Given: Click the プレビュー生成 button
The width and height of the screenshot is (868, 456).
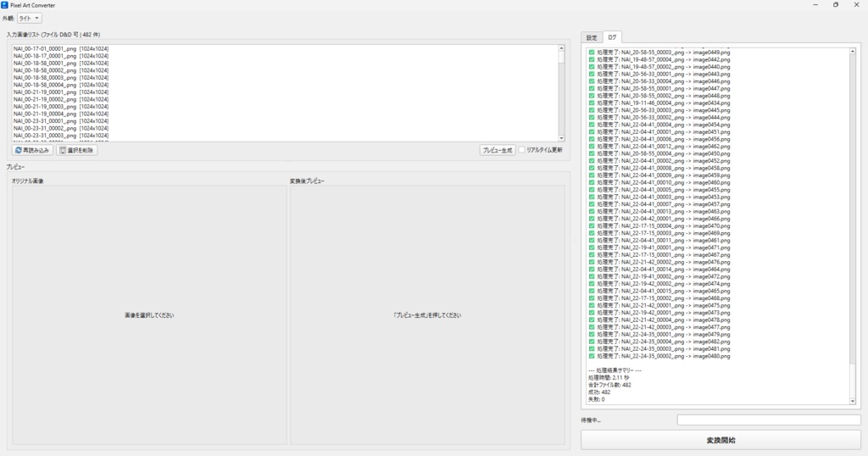Looking at the screenshot, I should [x=497, y=150].
